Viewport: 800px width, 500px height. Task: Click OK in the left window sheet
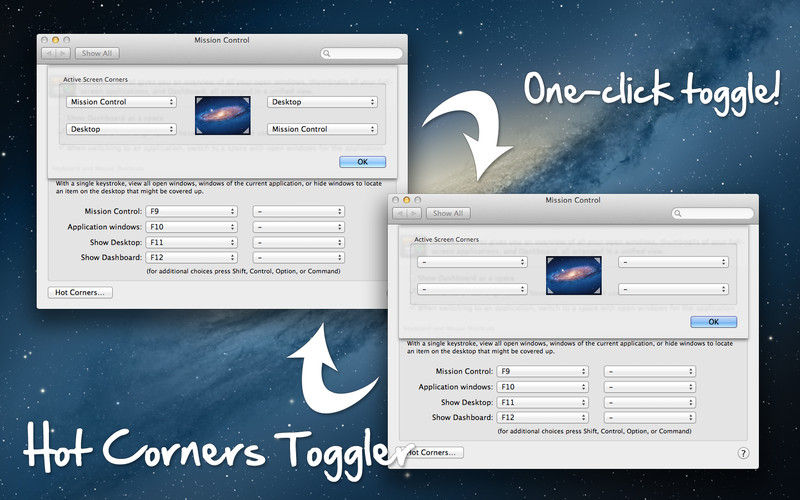tap(362, 162)
